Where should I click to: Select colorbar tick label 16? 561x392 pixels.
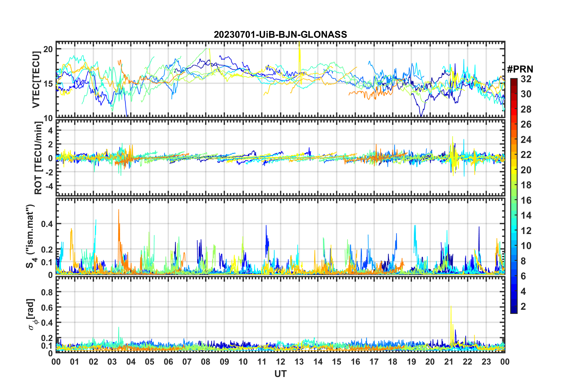click(x=526, y=200)
